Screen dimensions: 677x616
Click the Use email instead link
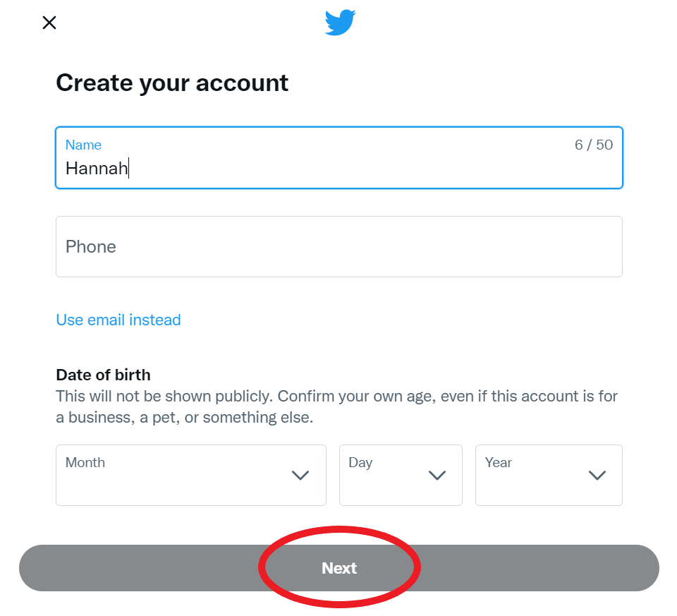coord(118,320)
